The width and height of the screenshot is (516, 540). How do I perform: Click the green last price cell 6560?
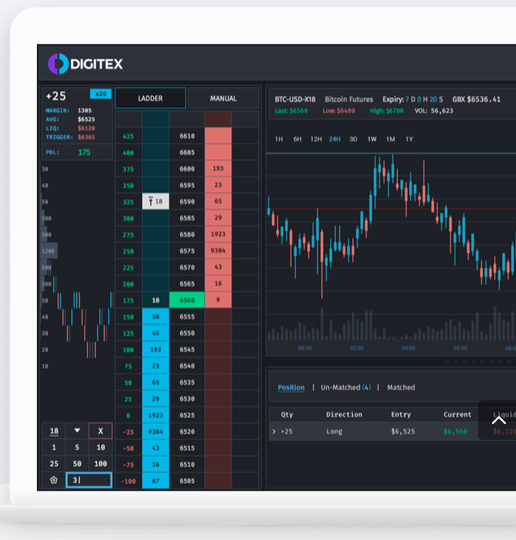[x=187, y=300]
